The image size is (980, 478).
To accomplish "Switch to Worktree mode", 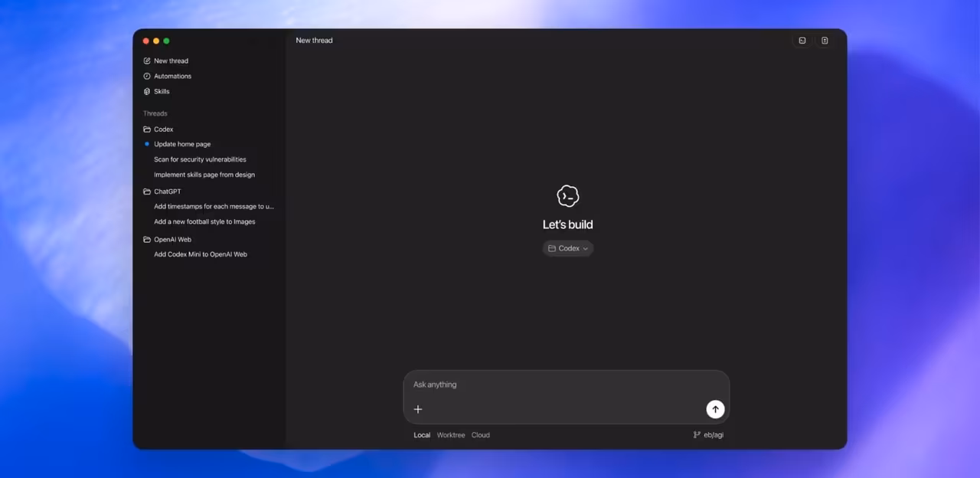I will [451, 435].
